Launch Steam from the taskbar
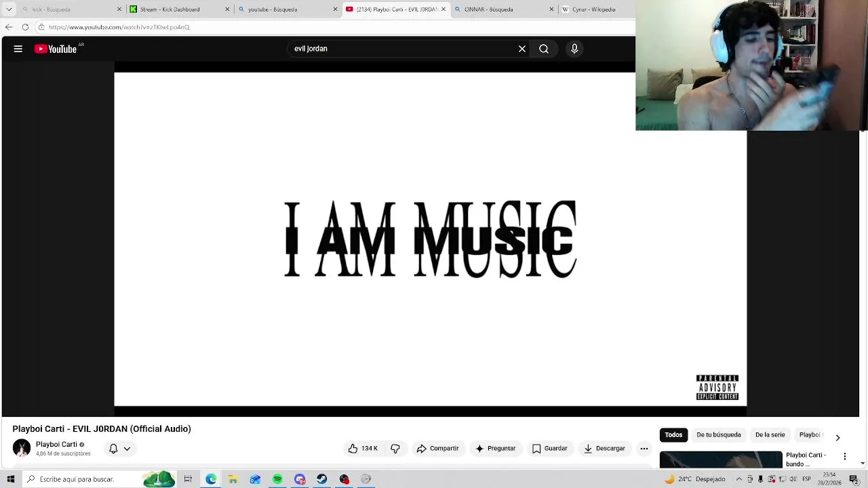Screen dimensions: 868x488 coord(321,479)
